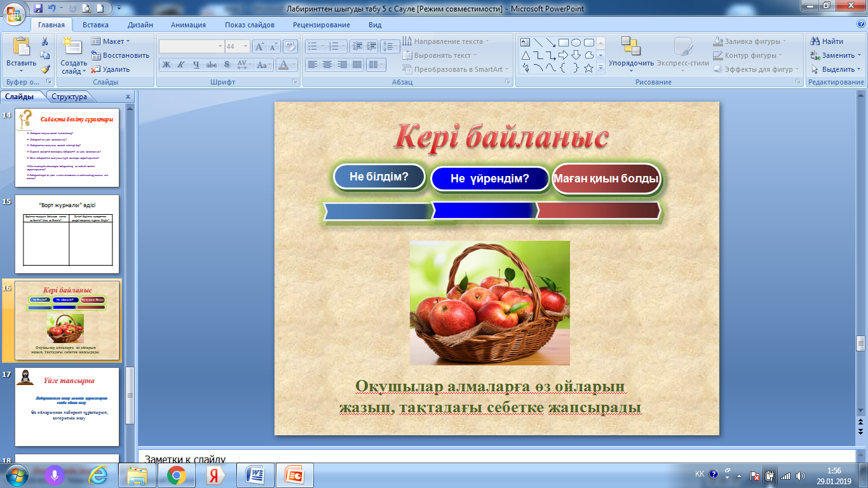
Task: Toggle bold formatting (Ж)
Action: (166, 65)
